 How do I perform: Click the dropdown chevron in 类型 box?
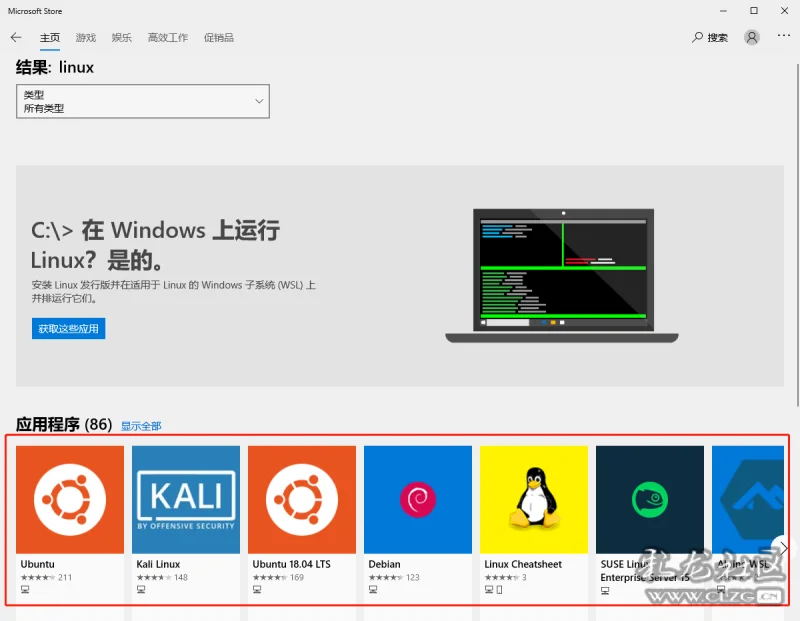coord(259,101)
